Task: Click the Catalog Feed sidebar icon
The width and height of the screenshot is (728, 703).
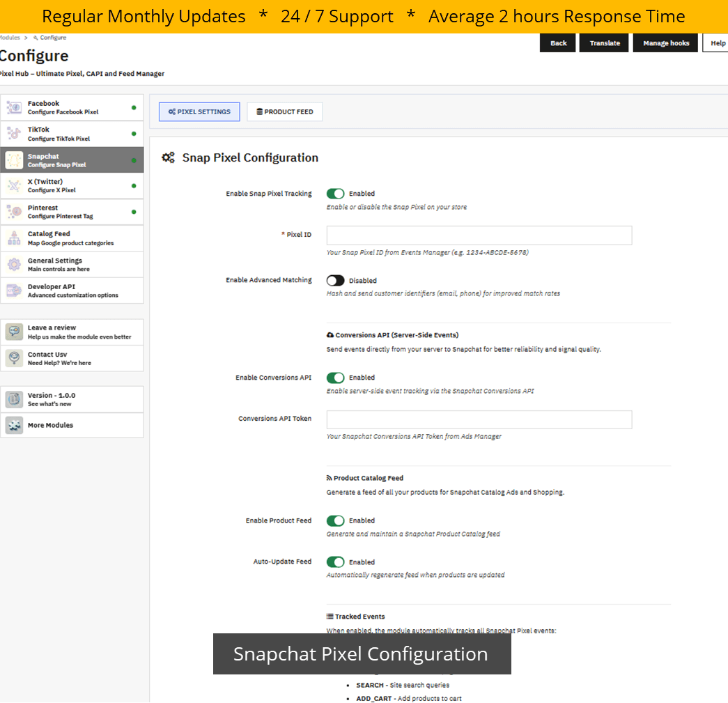Action: click(14, 238)
